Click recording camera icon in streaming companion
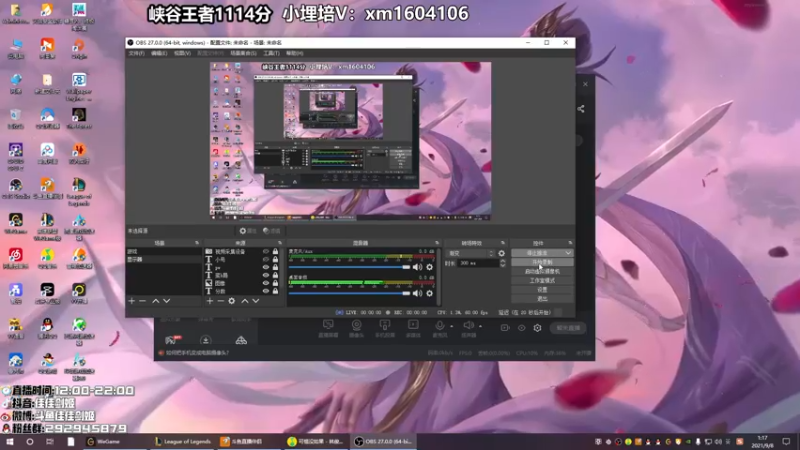This screenshot has height=450, width=800. (x=505, y=328)
